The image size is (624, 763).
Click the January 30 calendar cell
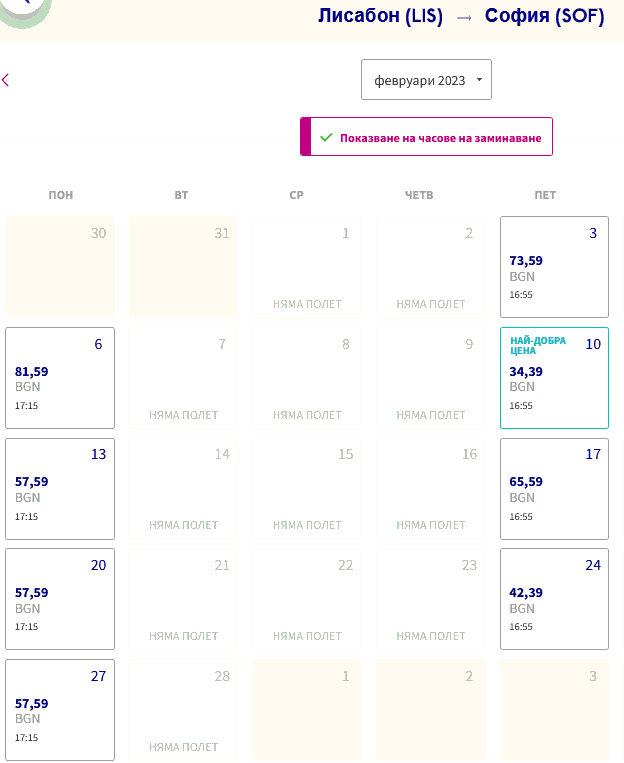(60, 267)
